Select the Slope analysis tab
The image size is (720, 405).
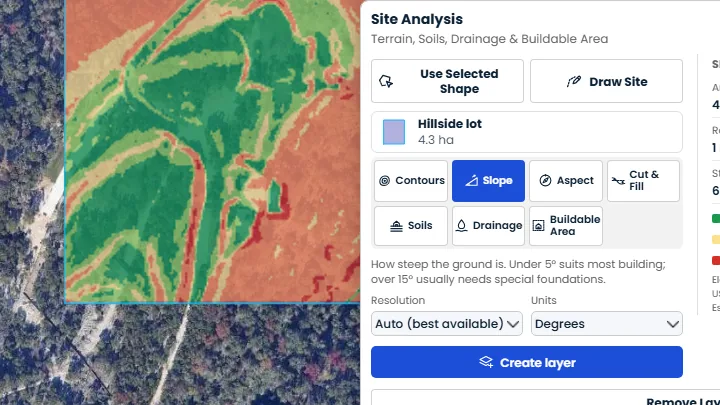(488, 181)
